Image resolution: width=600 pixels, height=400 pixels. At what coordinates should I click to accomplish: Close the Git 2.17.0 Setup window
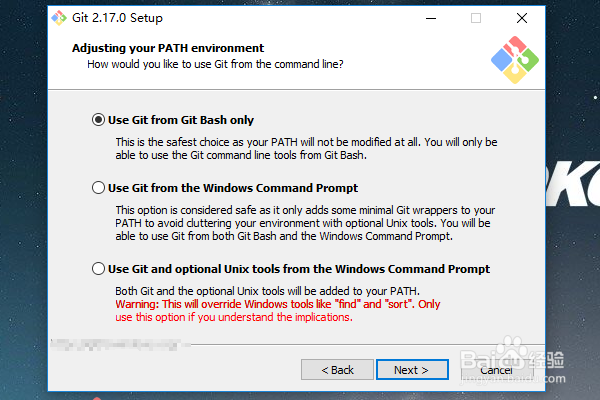[x=522, y=18]
